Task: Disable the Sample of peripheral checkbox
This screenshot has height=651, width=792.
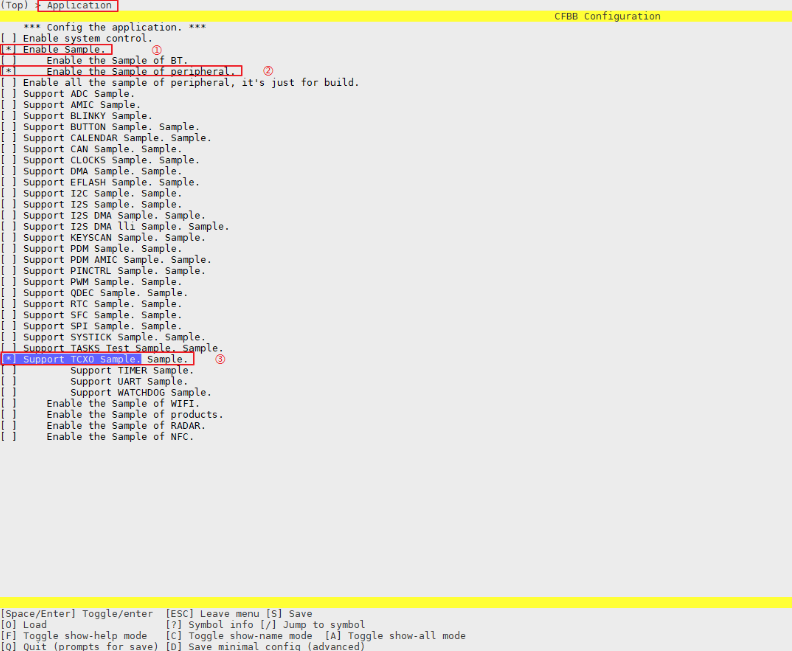Action: pos(9,71)
